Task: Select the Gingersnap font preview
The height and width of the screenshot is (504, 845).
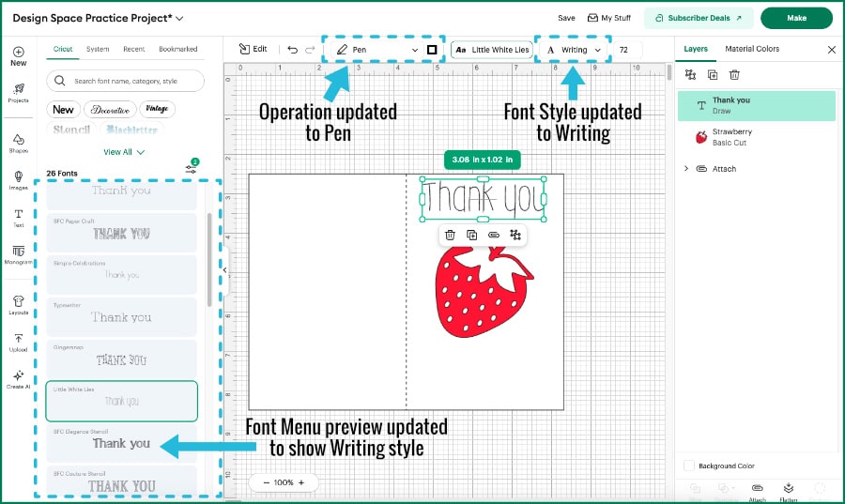Action: (121, 359)
